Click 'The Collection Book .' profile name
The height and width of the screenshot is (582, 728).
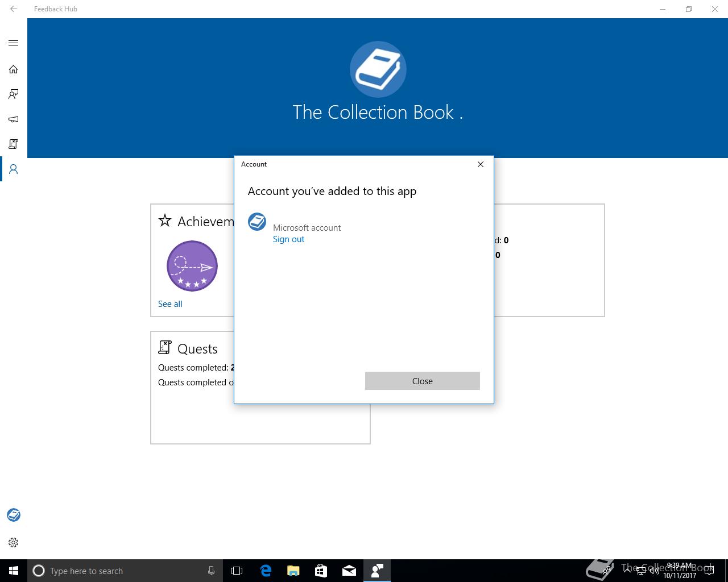(x=378, y=112)
